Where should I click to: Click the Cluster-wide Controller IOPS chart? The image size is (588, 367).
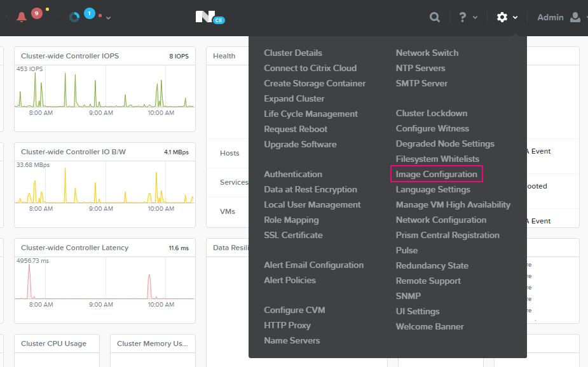pos(104,89)
